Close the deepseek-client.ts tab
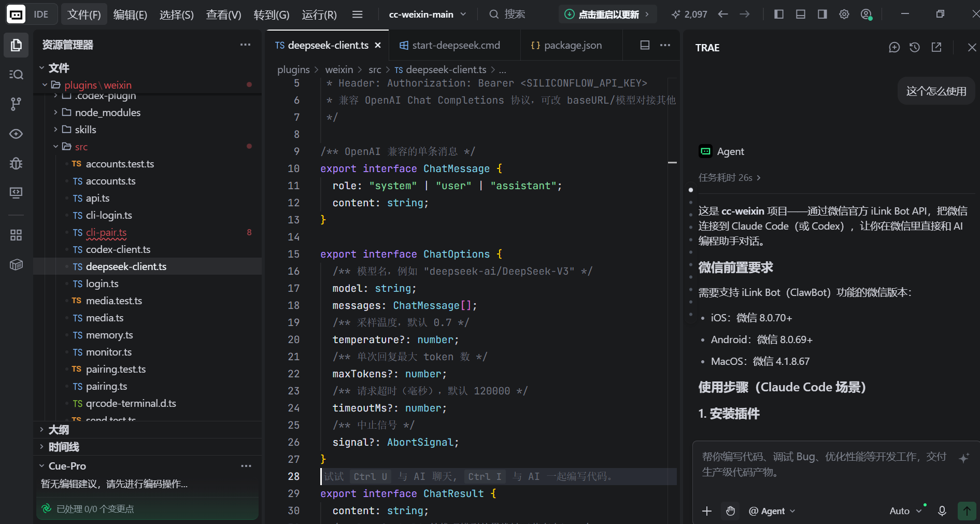 [x=378, y=45]
